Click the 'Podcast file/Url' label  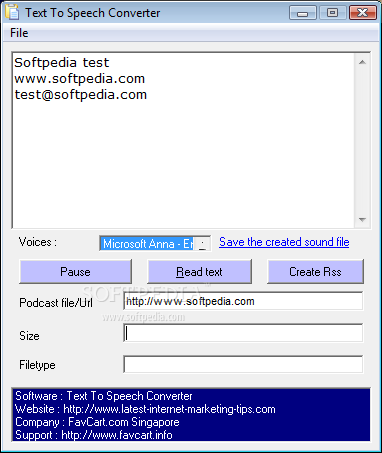(x=56, y=303)
